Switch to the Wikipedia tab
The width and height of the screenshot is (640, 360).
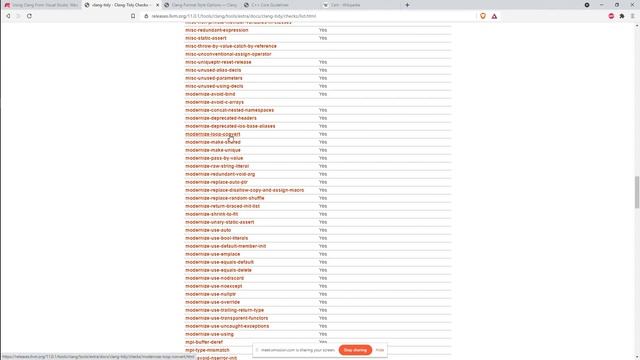point(359,5)
